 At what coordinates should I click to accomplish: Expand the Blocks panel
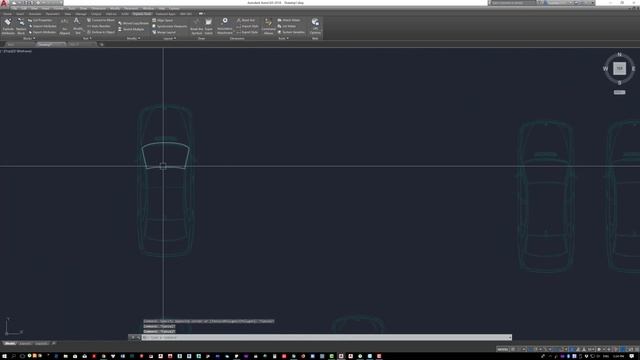click(x=29, y=38)
